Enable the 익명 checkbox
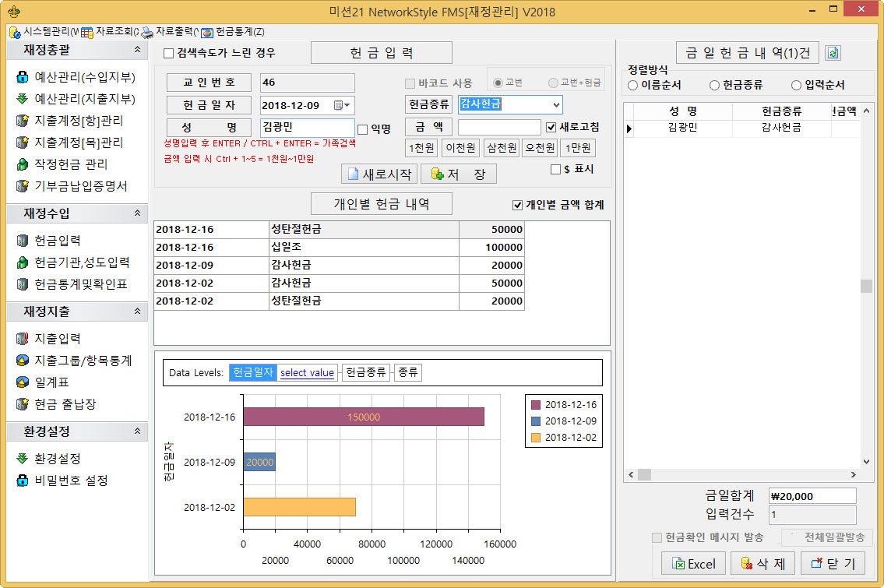 click(362, 129)
